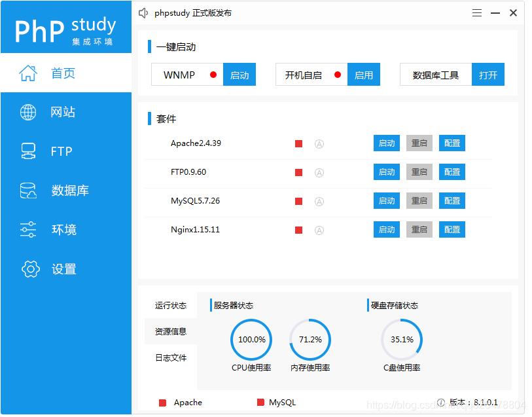Open 数据库工具 with 打开 button
The width and height of the screenshot is (532, 417).
point(489,75)
